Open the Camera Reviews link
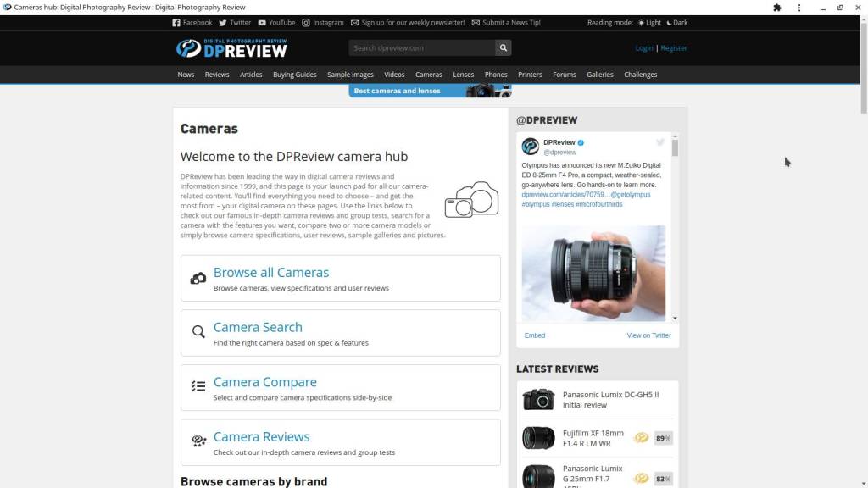Viewport: 868px width, 488px height. (261, 436)
